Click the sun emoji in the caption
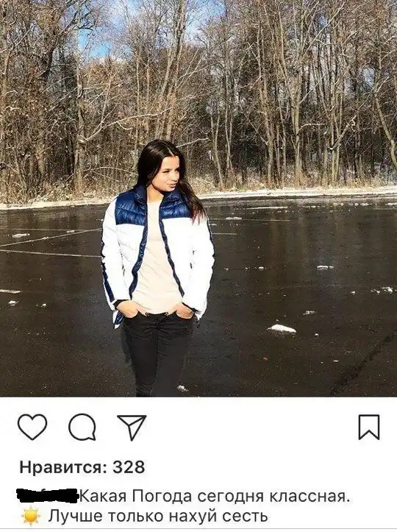397x532 pixels. [31, 516]
